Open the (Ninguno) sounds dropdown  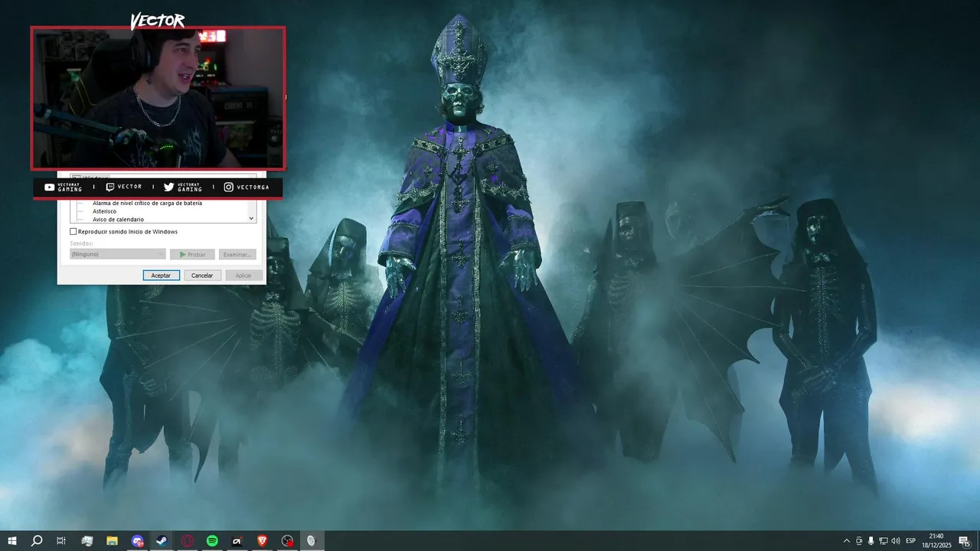[x=117, y=254]
